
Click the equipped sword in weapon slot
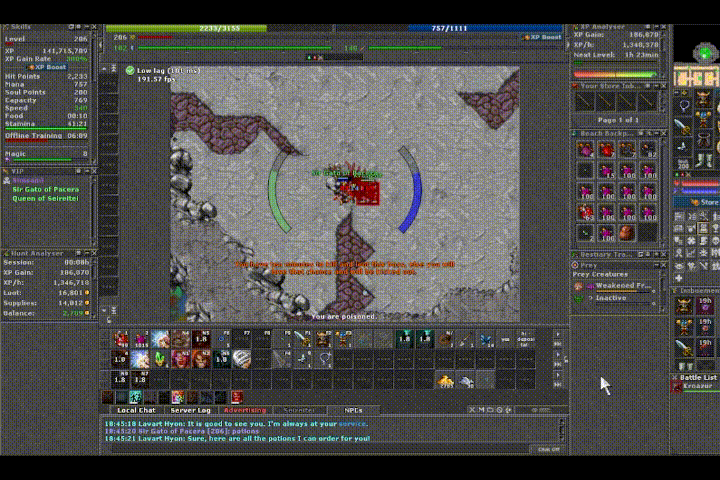(684, 126)
